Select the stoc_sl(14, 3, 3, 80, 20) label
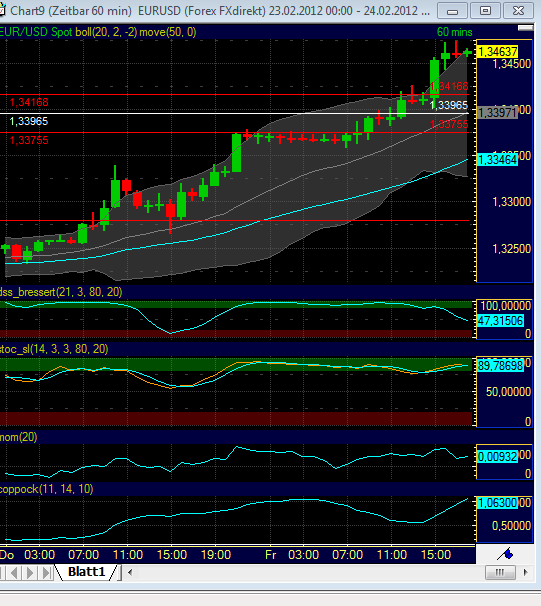Viewport: 541px width, 606px height. [x=54, y=349]
